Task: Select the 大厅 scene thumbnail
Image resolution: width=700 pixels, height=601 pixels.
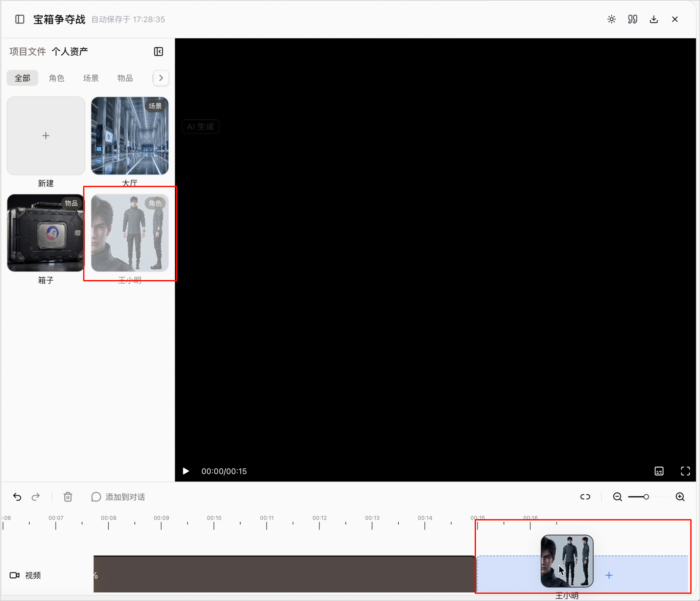Action: (130, 135)
